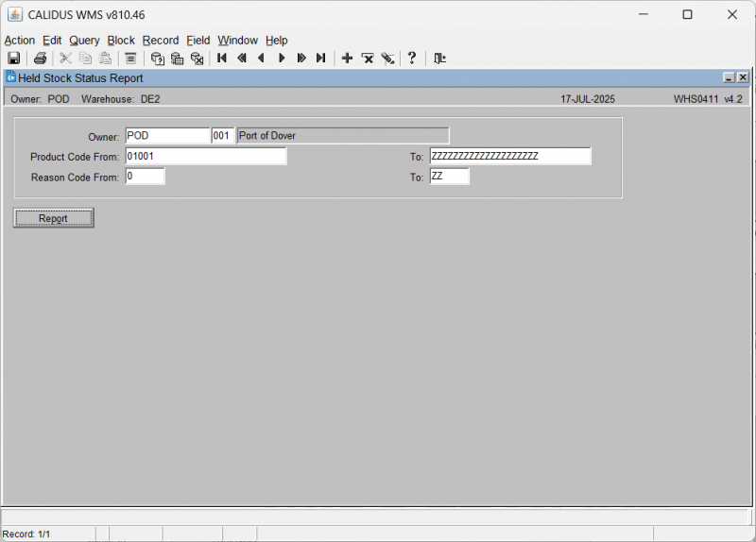Click the Exit door icon
The height and width of the screenshot is (542, 756).
439,59
